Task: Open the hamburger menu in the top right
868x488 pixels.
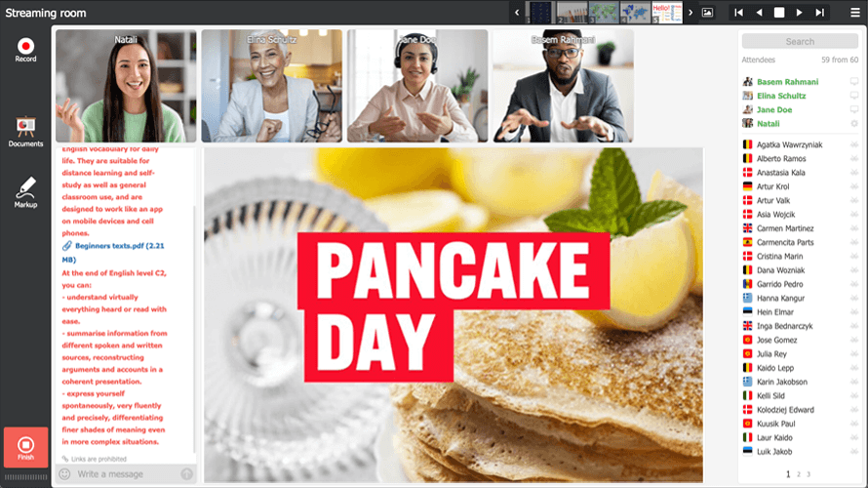Action: click(855, 12)
